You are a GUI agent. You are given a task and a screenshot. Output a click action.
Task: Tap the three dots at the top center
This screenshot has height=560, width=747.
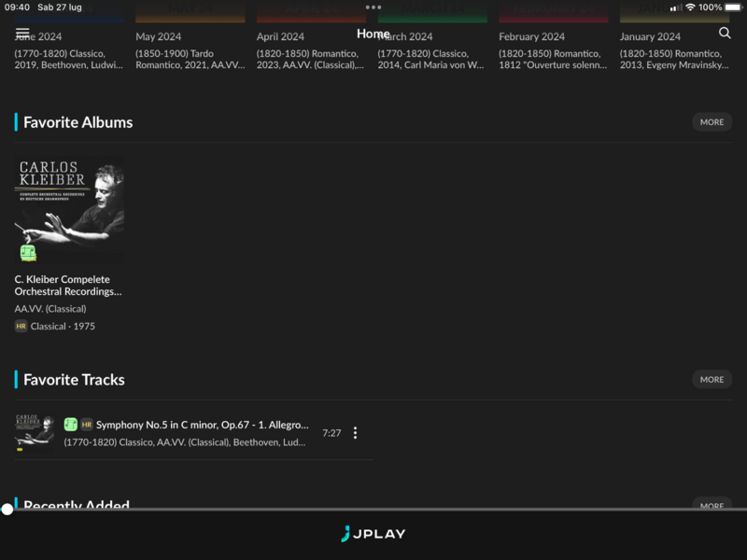[373, 7]
